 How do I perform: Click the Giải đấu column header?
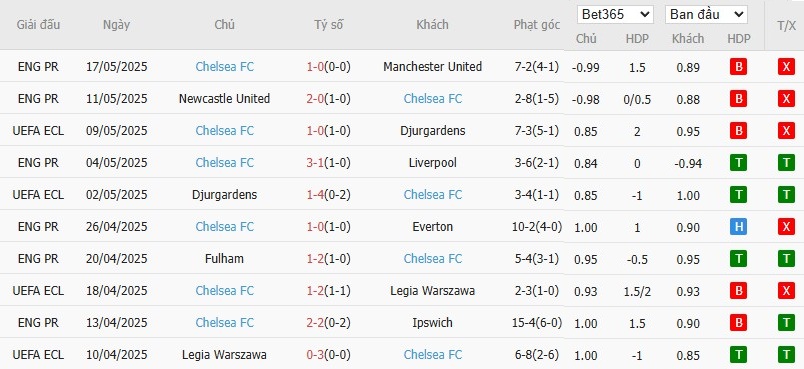(38, 25)
